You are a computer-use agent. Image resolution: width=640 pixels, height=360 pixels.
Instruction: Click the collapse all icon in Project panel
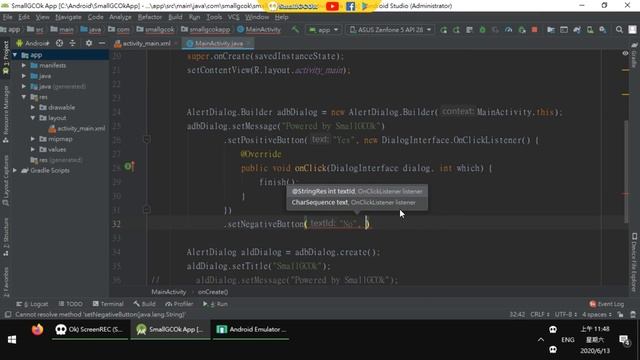coord(72,43)
